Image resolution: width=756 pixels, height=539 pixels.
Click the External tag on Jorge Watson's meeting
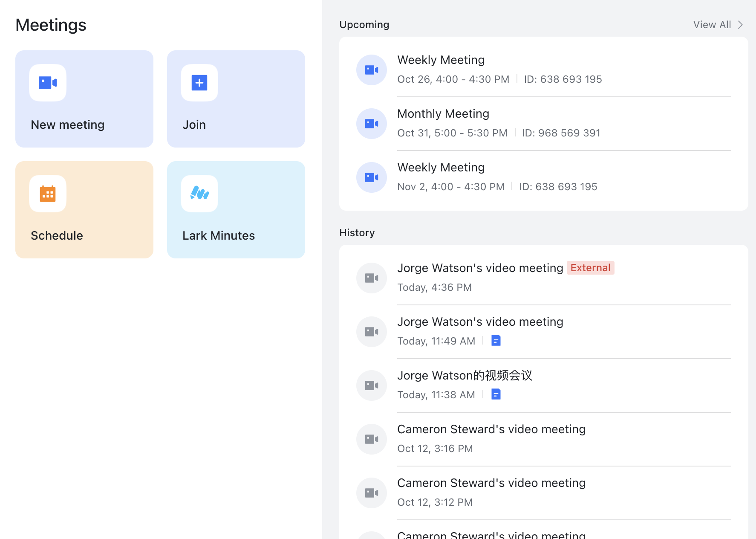pyautogui.click(x=590, y=267)
